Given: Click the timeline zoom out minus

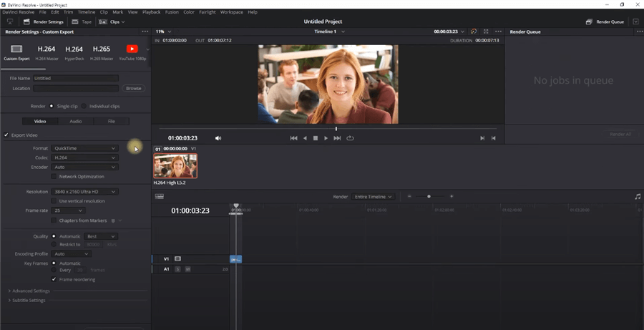Looking at the screenshot, I should click(409, 196).
